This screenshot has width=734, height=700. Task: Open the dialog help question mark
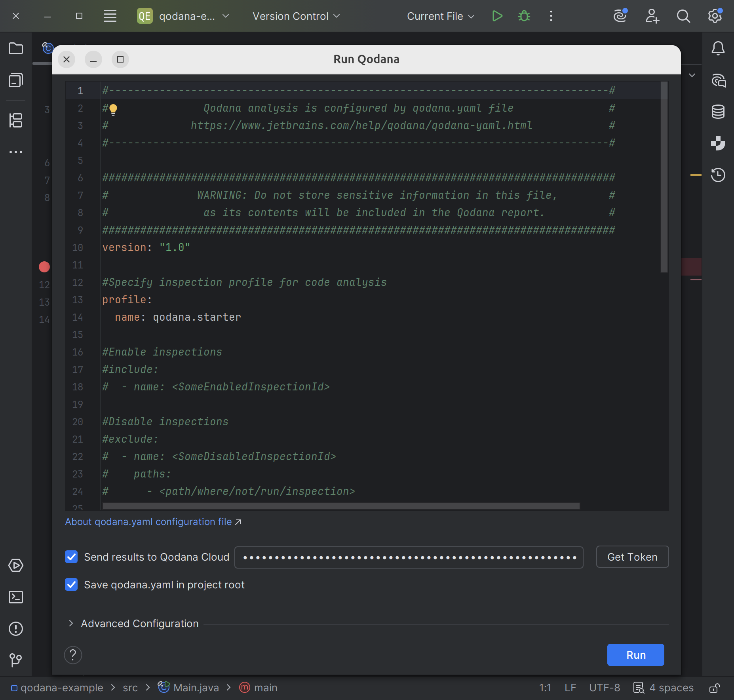[73, 655]
